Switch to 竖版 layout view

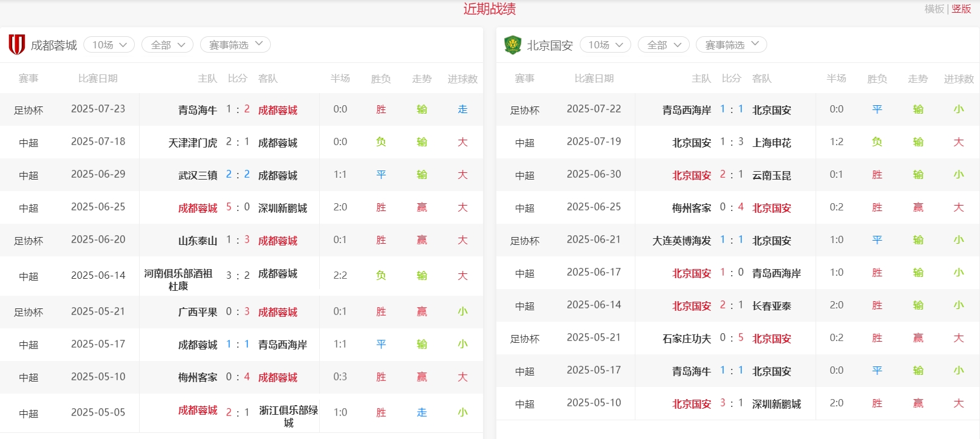click(x=961, y=9)
